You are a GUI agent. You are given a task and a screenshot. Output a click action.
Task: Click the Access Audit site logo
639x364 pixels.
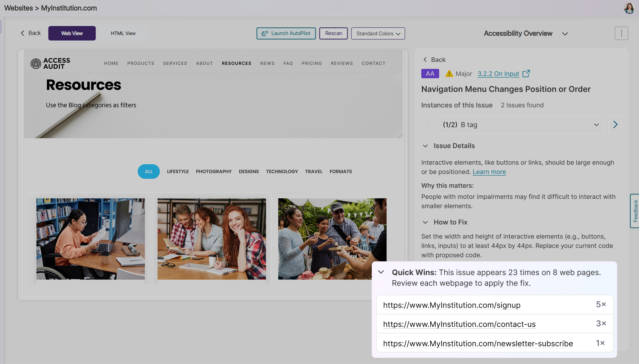(50, 63)
